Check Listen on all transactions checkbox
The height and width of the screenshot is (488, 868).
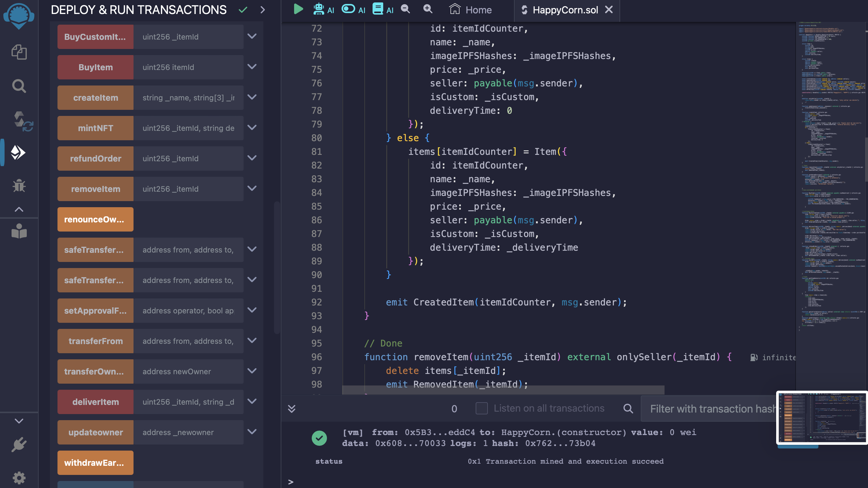click(x=481, y=408)
